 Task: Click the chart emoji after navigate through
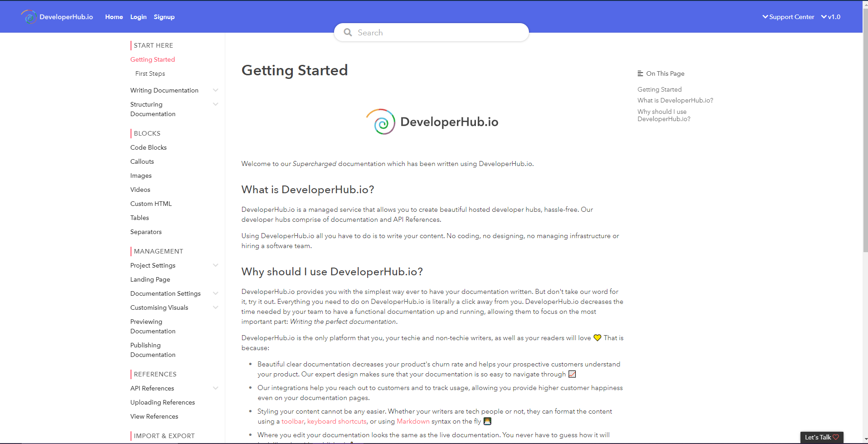[572, 374]
